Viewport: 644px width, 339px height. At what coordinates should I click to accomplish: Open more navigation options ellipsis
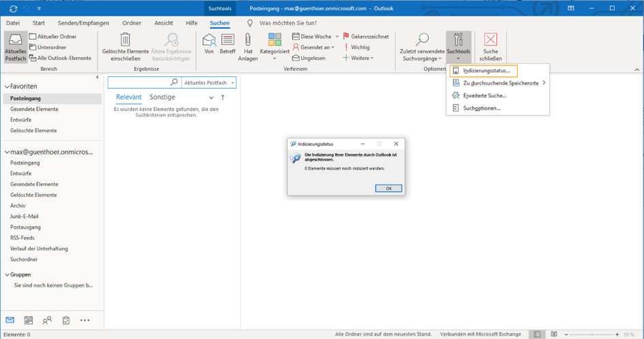[x=85, y=320]
